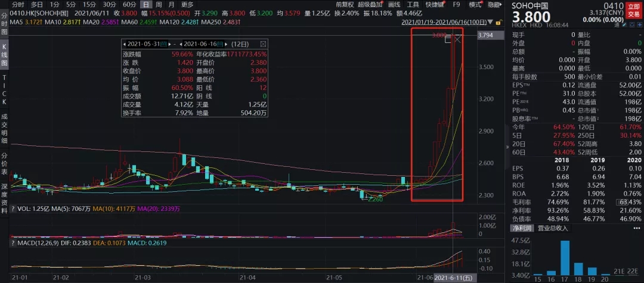The height and width of the screenshot is (283, 644).
Task: Switch chart to 5分 interval
Action: (x=70, y=5)
